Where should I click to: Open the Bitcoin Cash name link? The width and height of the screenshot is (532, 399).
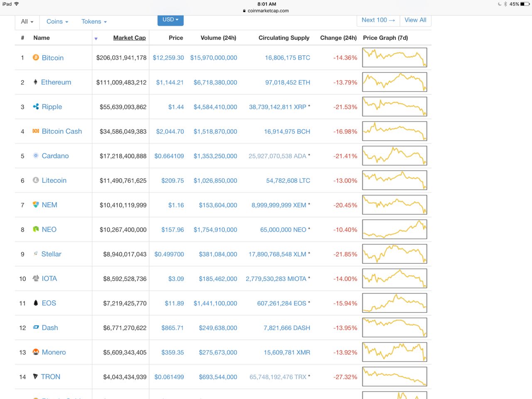click(62, 131)
